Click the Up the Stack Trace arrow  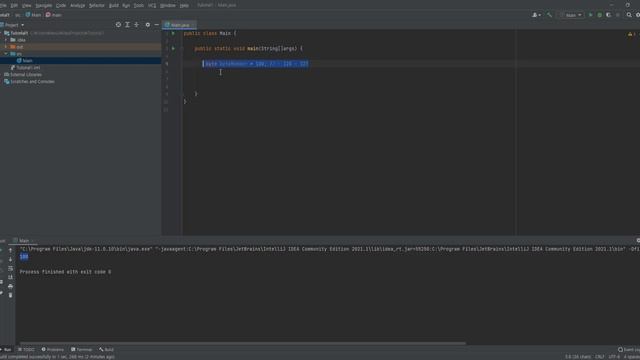(x=11, y=251)
